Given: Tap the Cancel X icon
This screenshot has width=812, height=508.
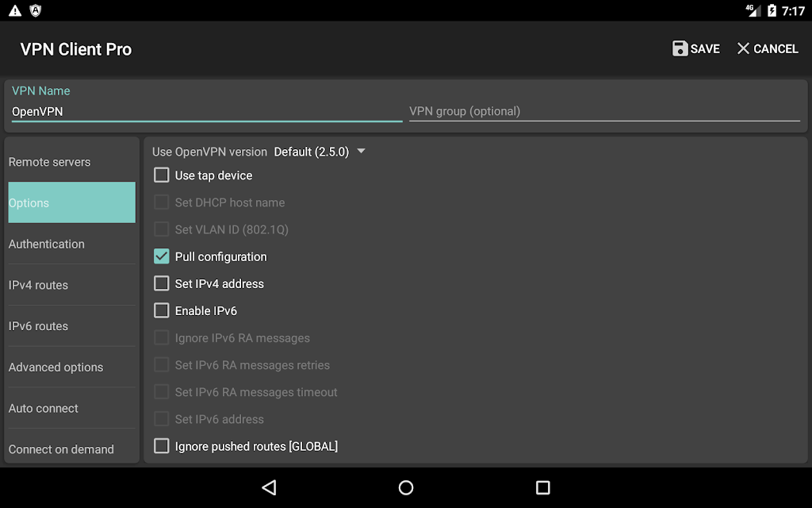Looking at the screenshot, I should 743,48.
